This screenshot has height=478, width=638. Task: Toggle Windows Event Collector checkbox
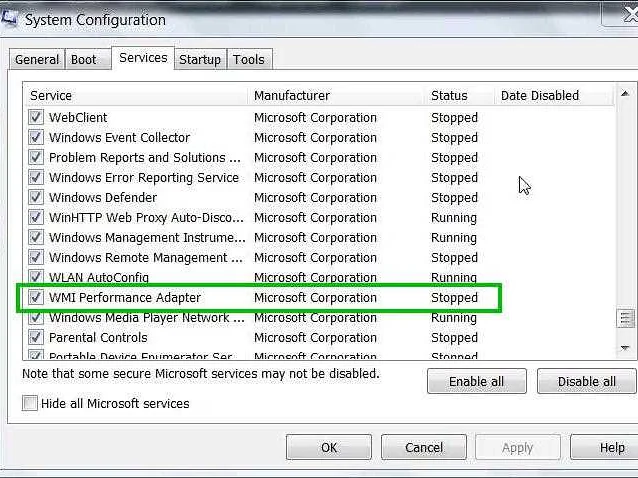(36, 138)
